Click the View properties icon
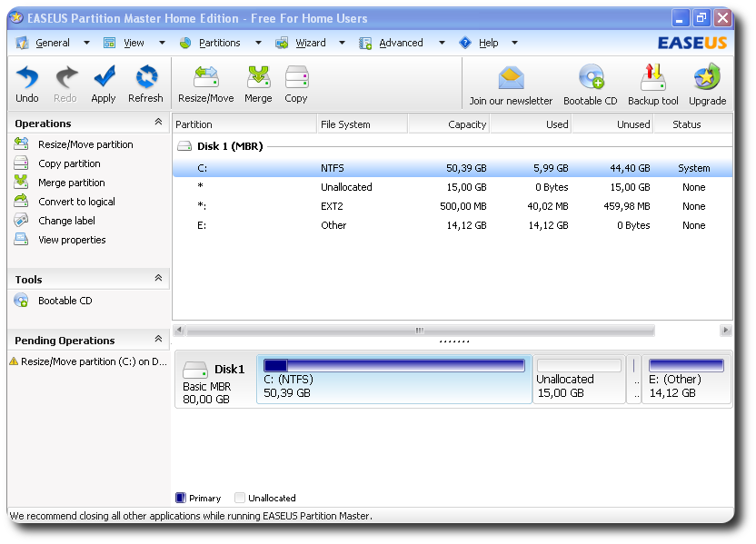Screen dimensions: 756x544 tap(21, 240)
